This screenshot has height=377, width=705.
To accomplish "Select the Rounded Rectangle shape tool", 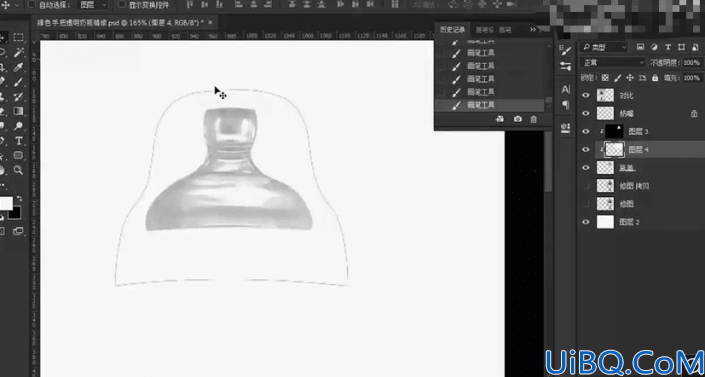I will (x=18, y=155).
